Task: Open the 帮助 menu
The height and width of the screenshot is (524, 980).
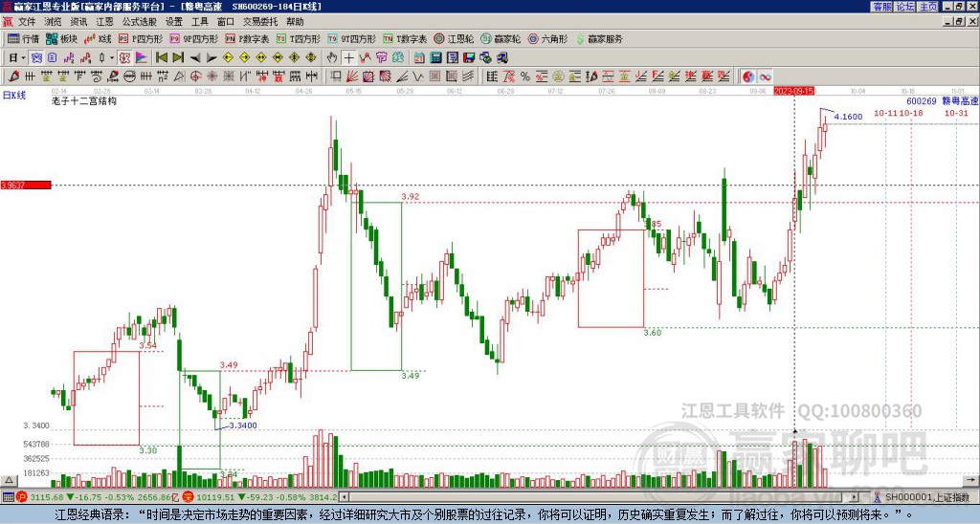Action: [295, 22]
